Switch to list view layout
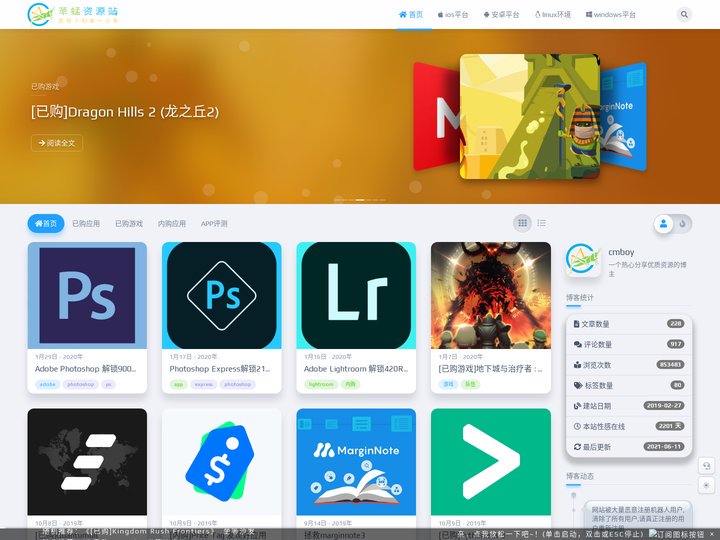 tap(541, 223)
